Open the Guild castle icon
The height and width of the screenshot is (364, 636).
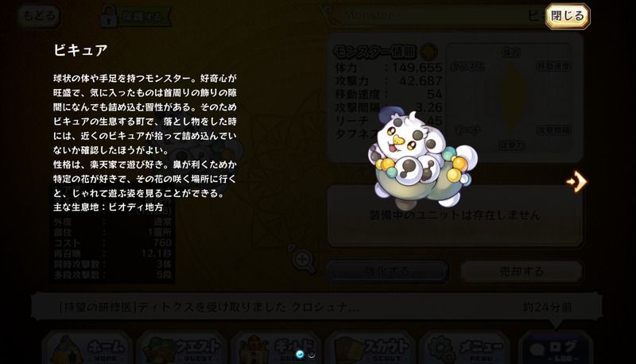coord(254,350)
